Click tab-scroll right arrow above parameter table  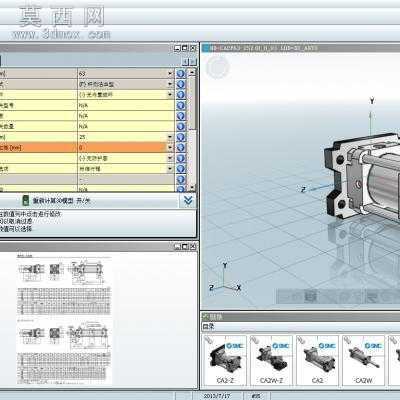193,62
